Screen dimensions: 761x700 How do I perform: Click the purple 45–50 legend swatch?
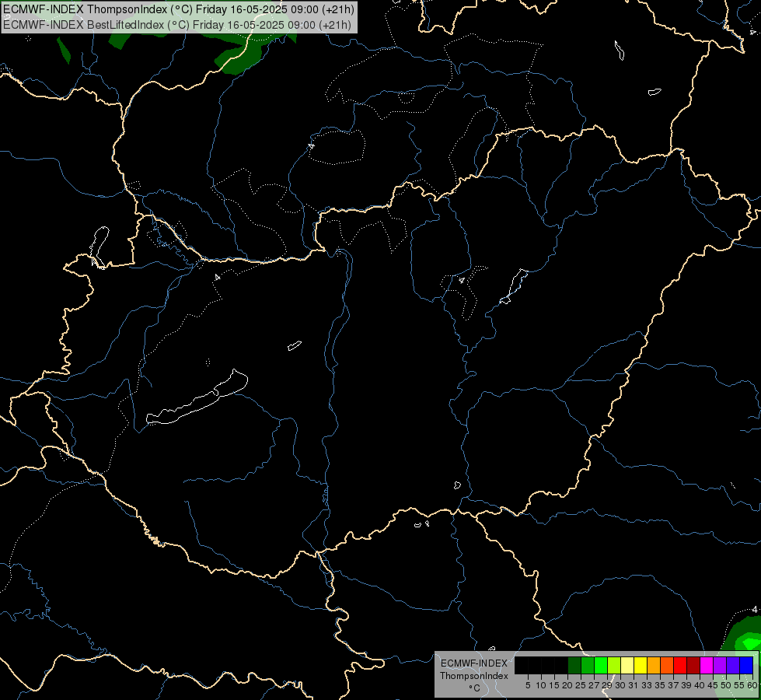tap(720, 665)
